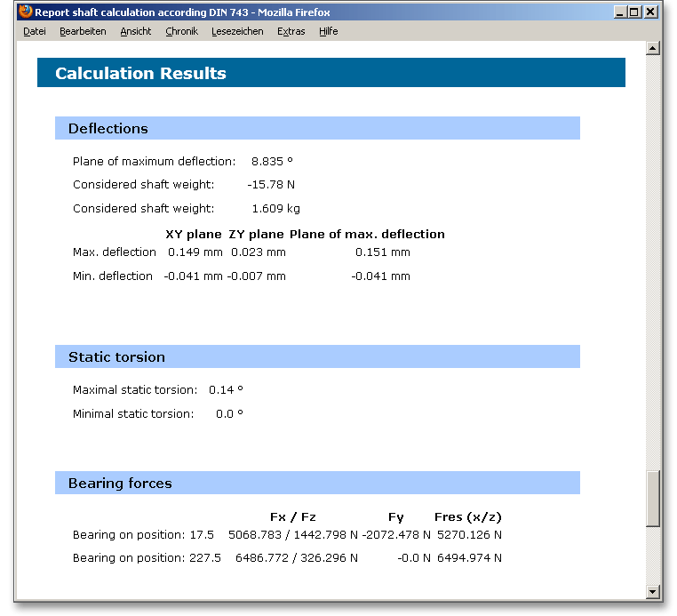
Task: Open the Bearbeiten menu
Action: click(x=83, y=31)
